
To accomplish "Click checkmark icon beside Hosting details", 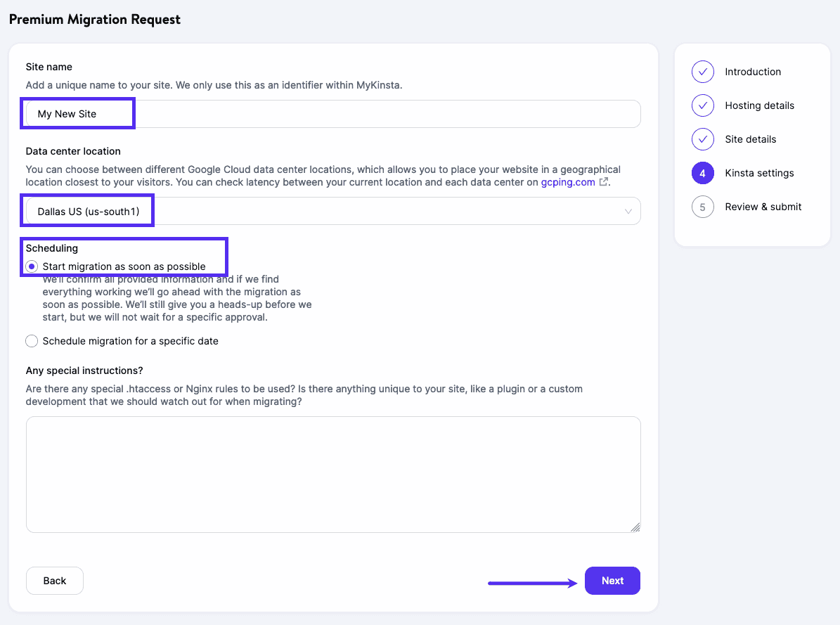I will point(702,105).
